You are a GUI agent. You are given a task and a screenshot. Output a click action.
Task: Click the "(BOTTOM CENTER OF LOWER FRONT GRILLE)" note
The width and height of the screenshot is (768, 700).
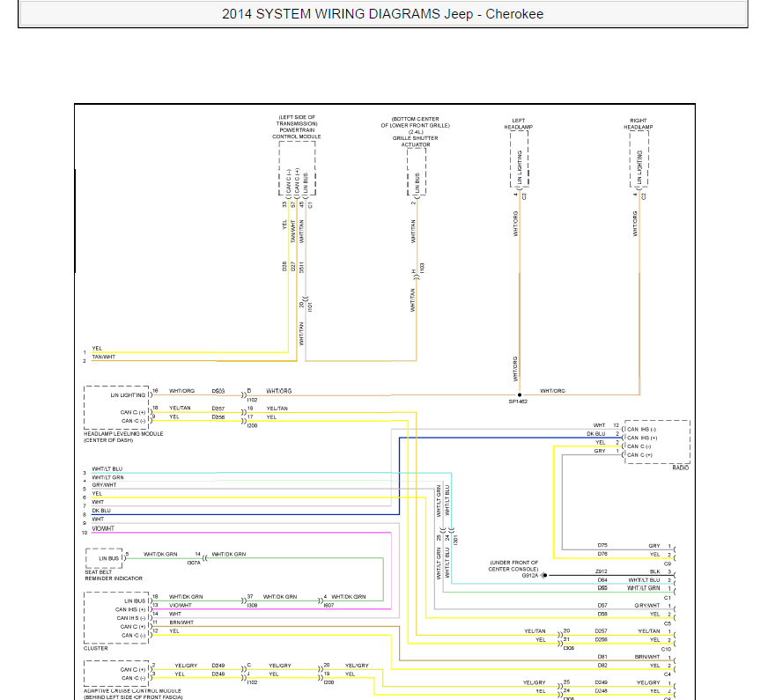[x=416, y=122]
